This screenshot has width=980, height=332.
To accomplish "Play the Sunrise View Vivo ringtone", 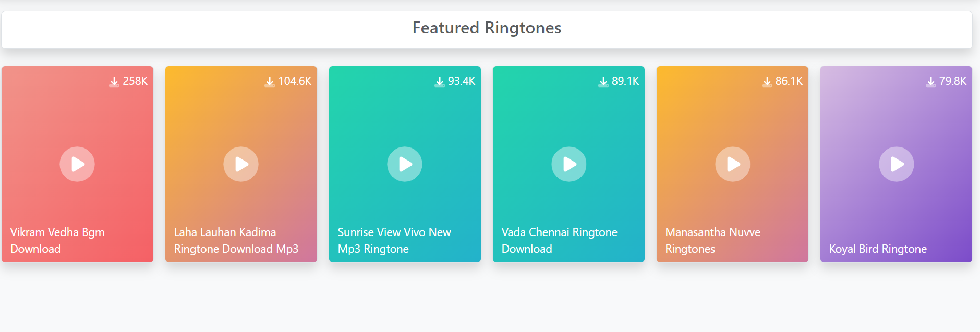I will point(405,164).
